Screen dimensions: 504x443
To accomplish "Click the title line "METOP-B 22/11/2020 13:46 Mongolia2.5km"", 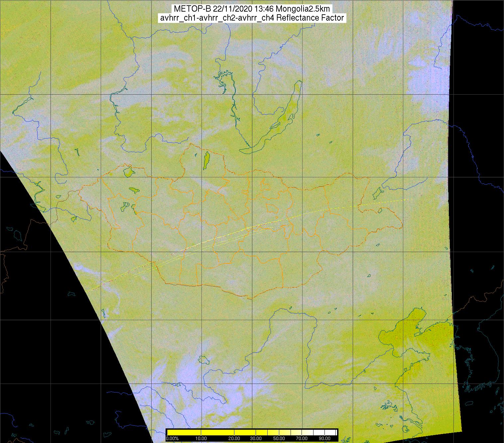I will coord(252,9).
